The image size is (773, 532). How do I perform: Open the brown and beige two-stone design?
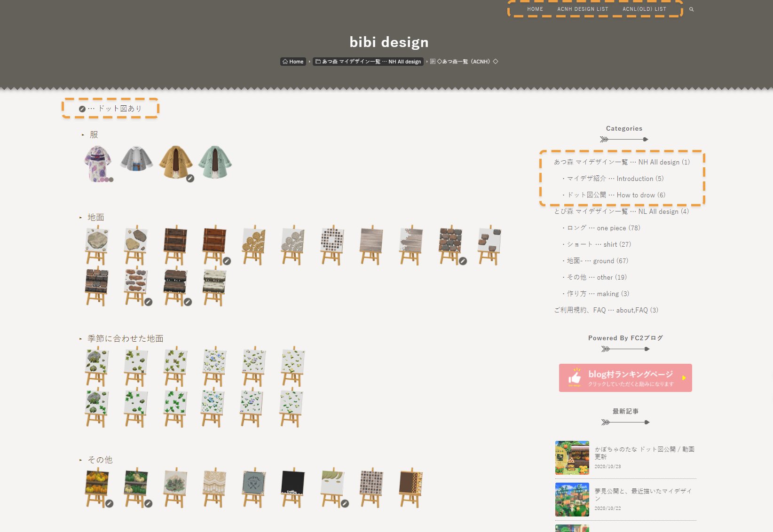(136, 245)
